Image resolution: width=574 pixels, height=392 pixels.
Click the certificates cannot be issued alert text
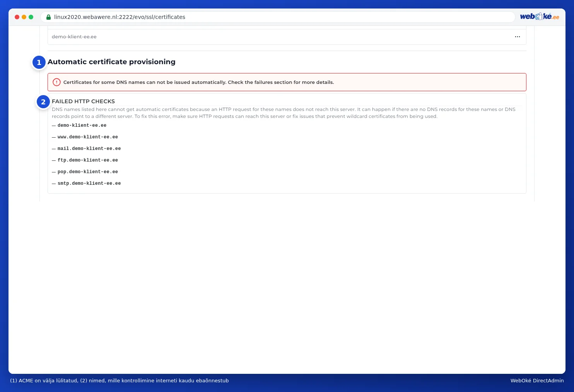pos(199,82)
